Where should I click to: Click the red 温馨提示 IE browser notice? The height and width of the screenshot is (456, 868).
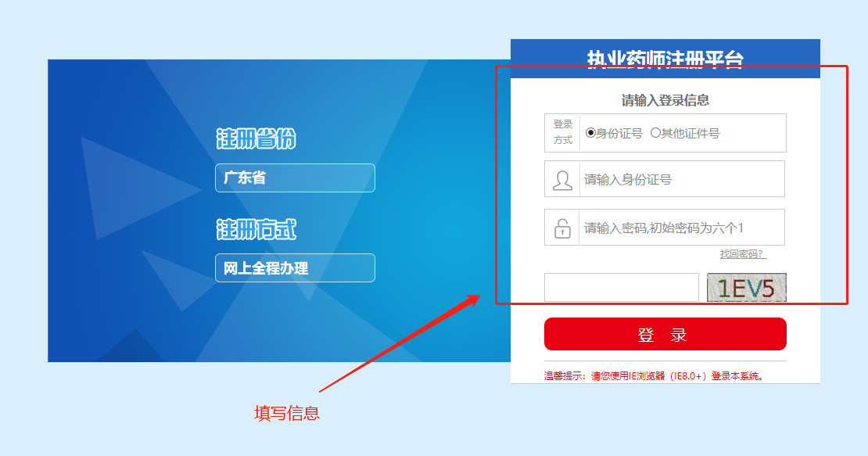(x=654, y=376)
